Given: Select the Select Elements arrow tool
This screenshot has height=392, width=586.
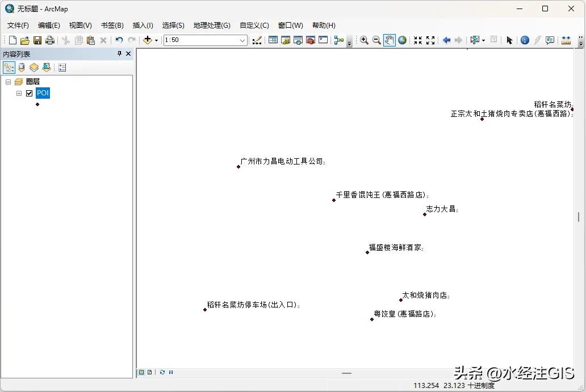Looking at the screenshot, I should coord(509,40).
